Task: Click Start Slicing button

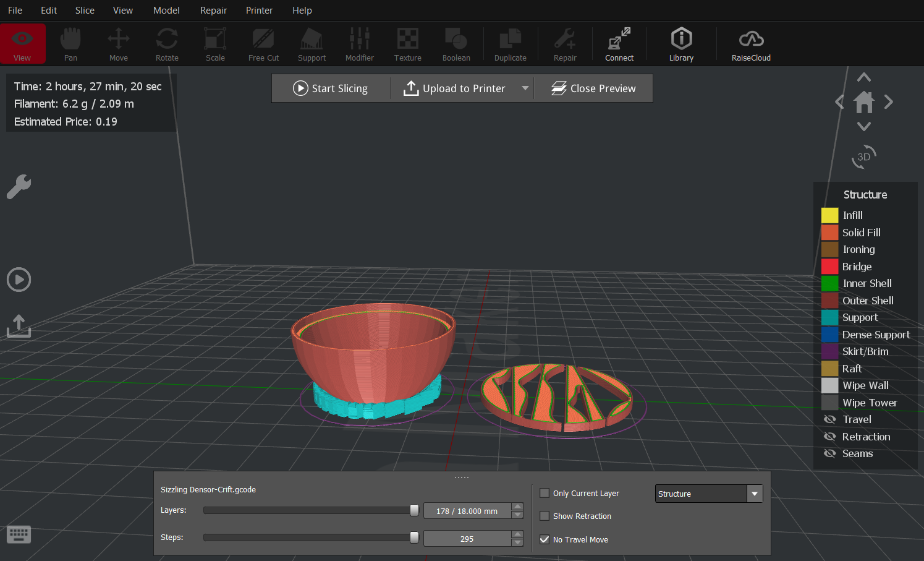Action: 331,88
